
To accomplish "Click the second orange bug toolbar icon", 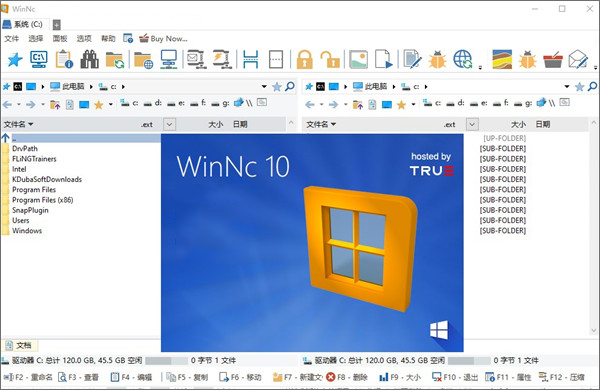I will click(x=528, y=60).
